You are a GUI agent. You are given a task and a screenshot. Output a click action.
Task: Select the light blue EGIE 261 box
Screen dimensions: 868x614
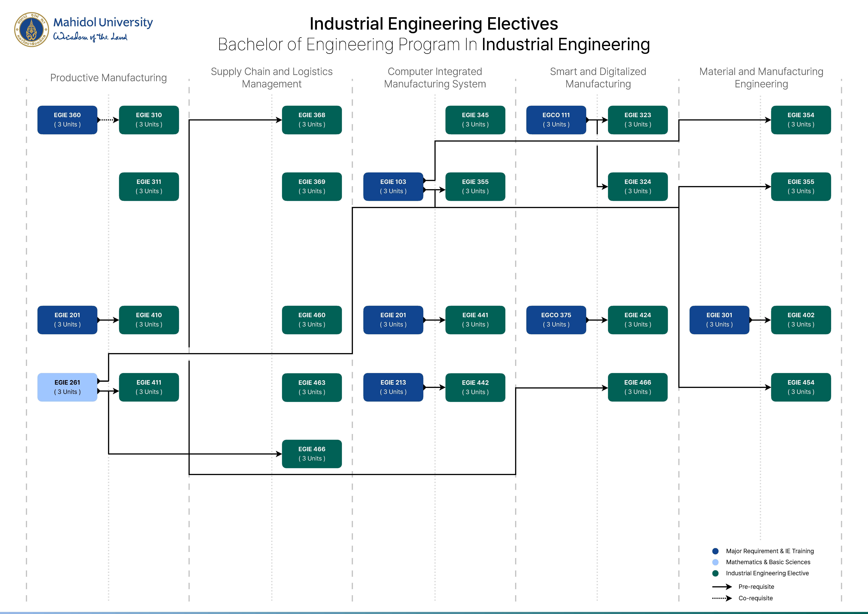pyautogui.click(x=67, y=387)
